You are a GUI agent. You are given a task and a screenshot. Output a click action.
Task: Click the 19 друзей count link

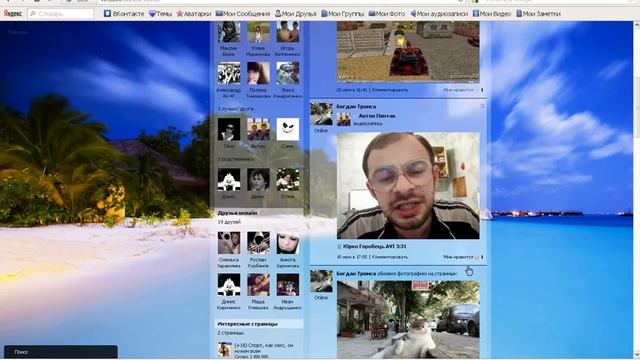tap(229, 222)
